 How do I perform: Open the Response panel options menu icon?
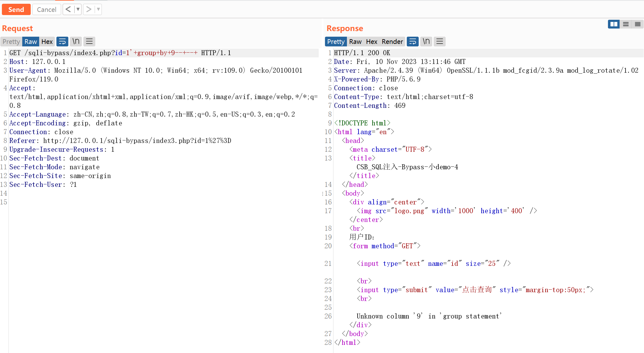pos(440,41)
